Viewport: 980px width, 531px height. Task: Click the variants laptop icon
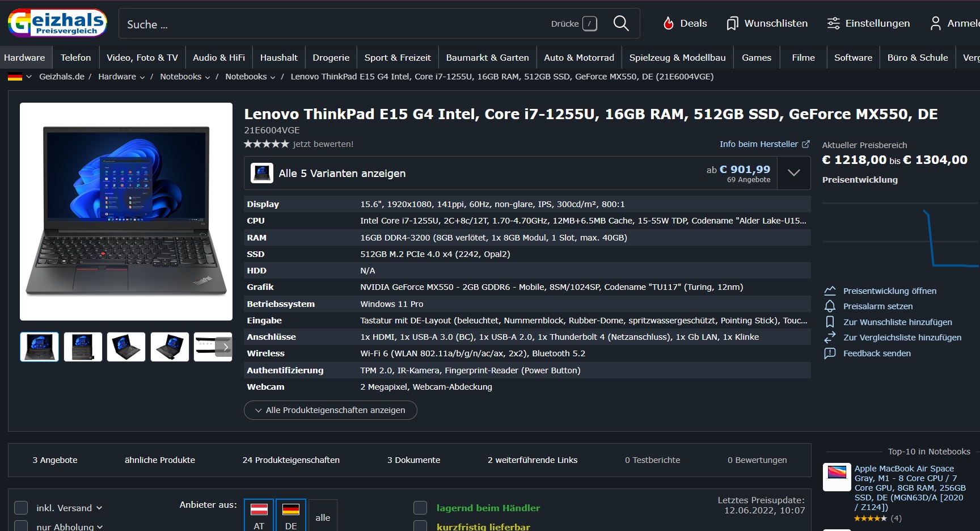click(x=262, y=173)
